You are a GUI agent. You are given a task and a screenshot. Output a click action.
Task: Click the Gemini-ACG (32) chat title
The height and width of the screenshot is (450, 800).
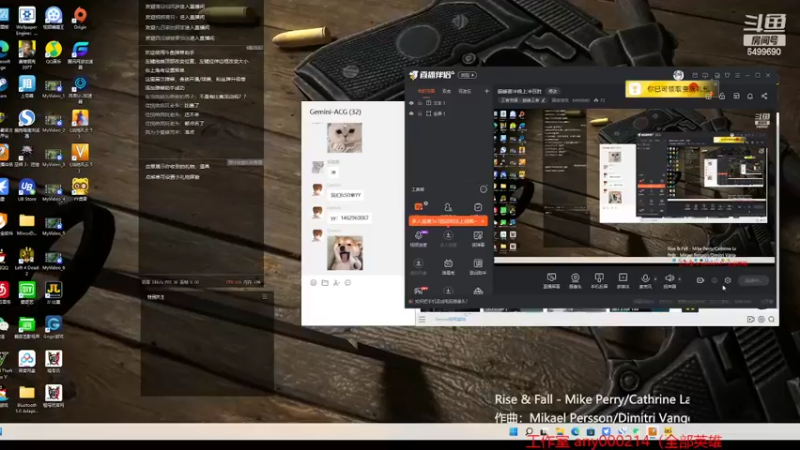point(335,111)
